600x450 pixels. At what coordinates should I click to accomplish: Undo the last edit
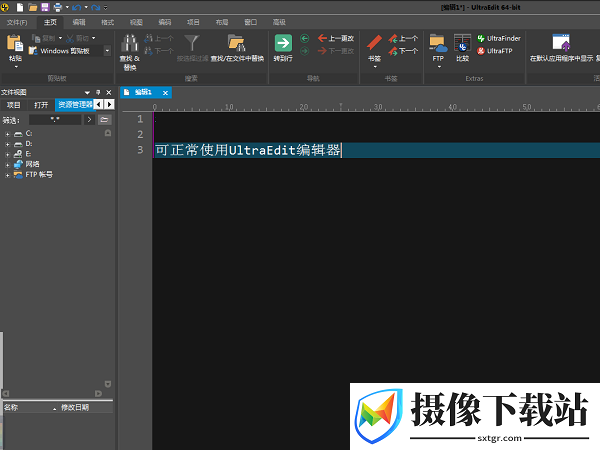77,7
